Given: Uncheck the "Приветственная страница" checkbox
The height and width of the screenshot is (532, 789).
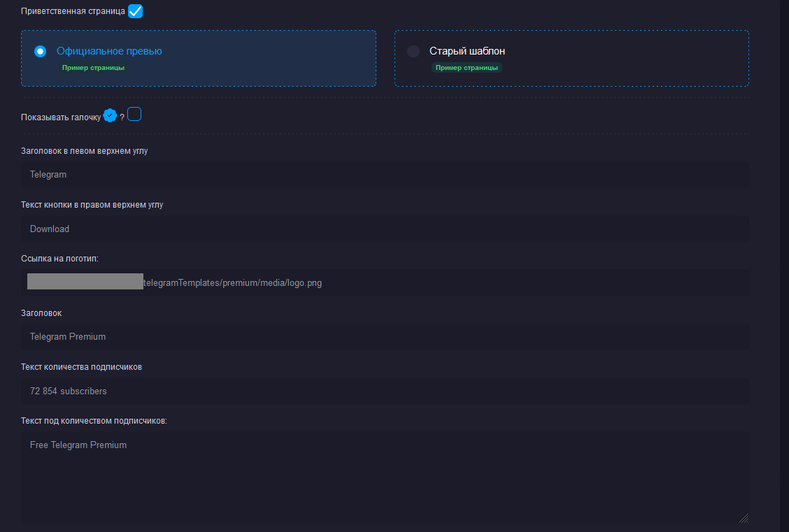Looking at the screenshot, I should [x=135, y=11].
